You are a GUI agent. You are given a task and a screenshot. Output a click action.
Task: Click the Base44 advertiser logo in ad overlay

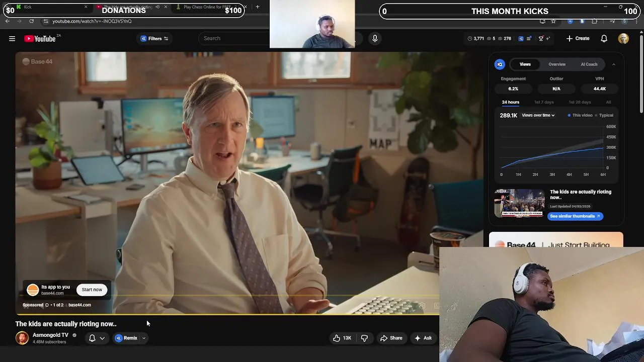coord(33,290)
